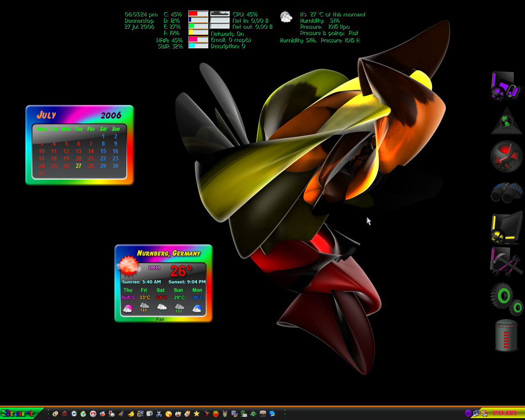Open the gray trash canister icon
Viewport: 525px width, 420px height.
pyautogui.click(x=506, y=336)
